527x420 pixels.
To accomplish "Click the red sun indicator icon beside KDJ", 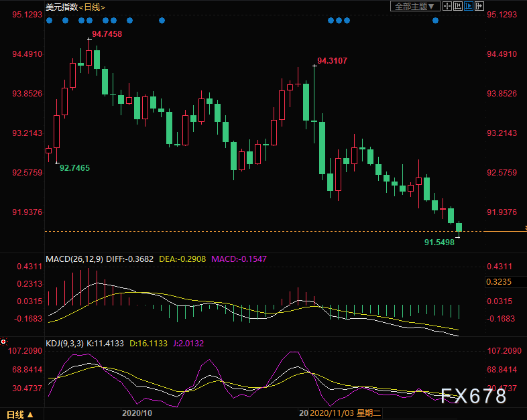I will tap(4, 341).
